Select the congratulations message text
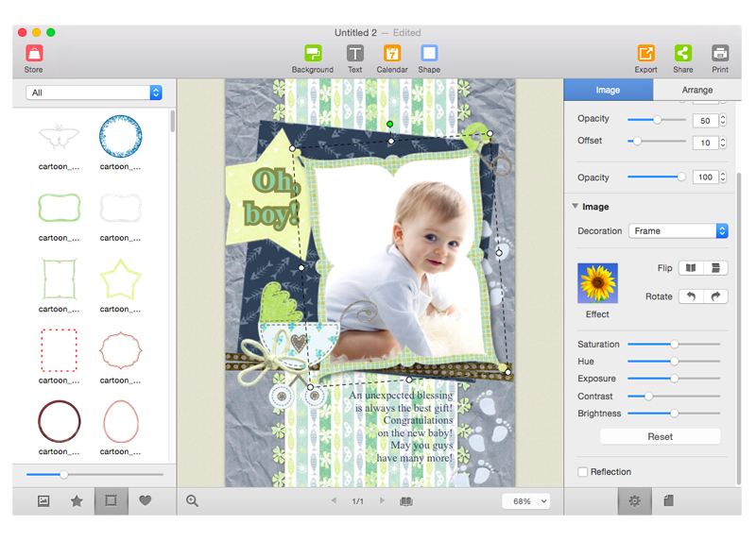Image resolution: width=756 pixels, height=541 pixels. 401,427
